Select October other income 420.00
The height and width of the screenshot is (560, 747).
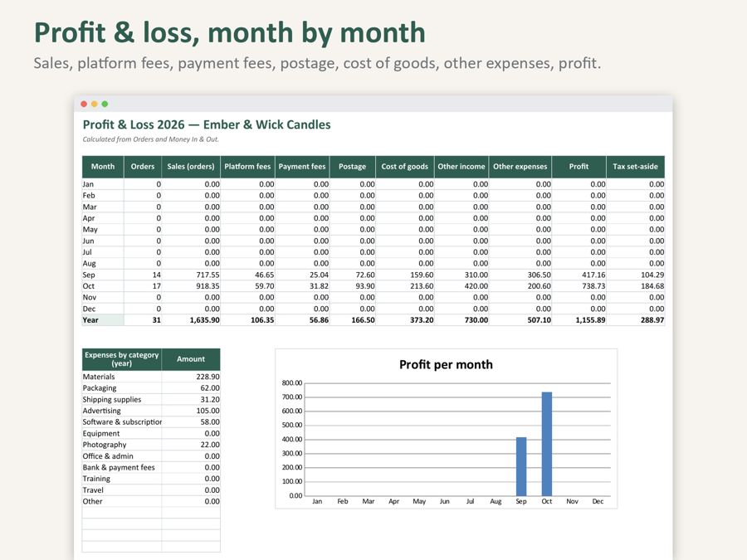point(461,286)
